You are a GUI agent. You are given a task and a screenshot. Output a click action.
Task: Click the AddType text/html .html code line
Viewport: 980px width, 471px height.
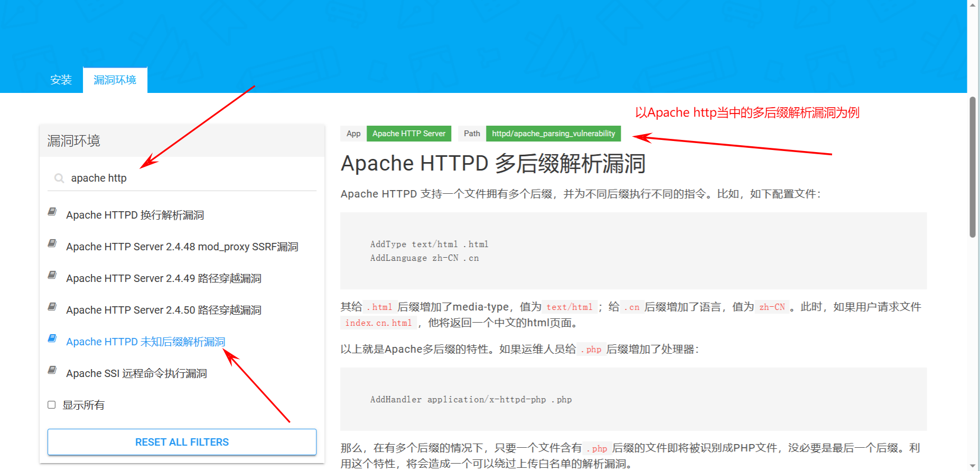[x=430, y=244]
